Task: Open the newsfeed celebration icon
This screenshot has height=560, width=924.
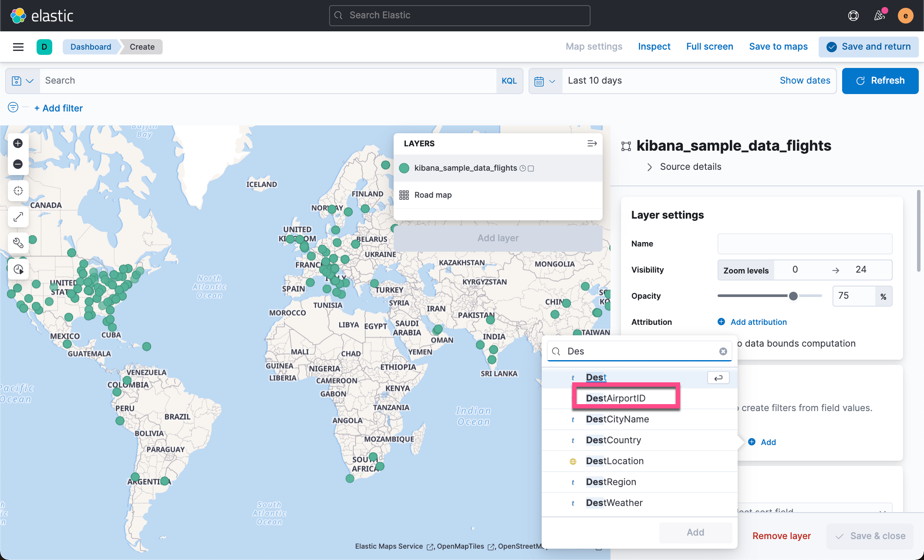Action: [x=880, y=16]
